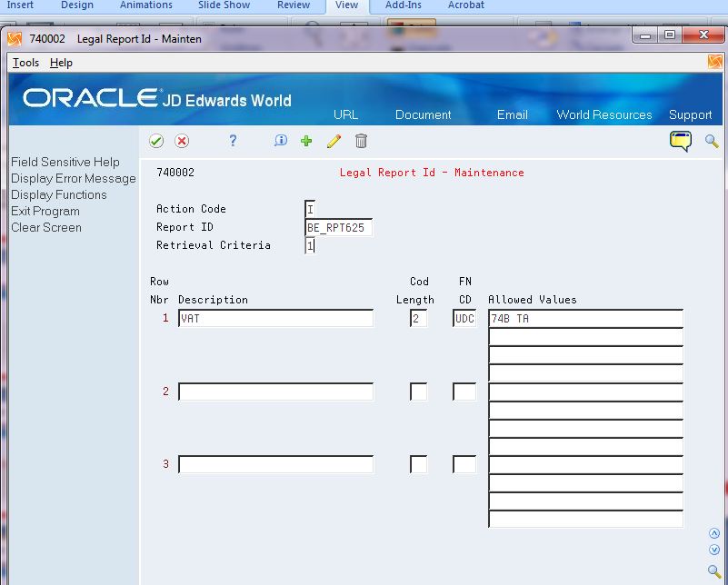Click Display Error Message in sidebar

[x=74, y=179]
